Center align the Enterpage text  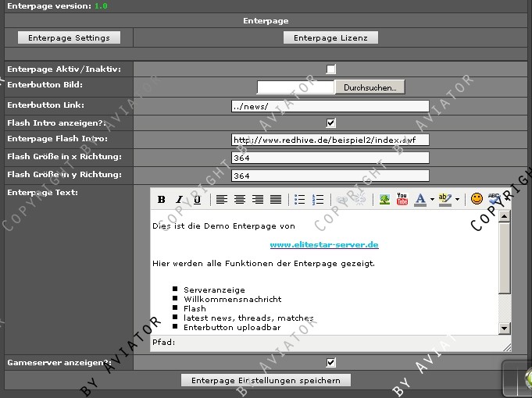tap(240, 199)
